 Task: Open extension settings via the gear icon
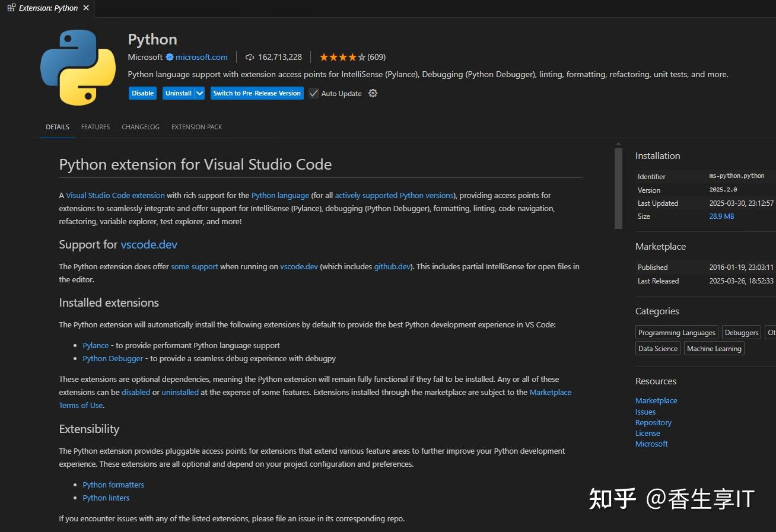(x=373, y=93)
